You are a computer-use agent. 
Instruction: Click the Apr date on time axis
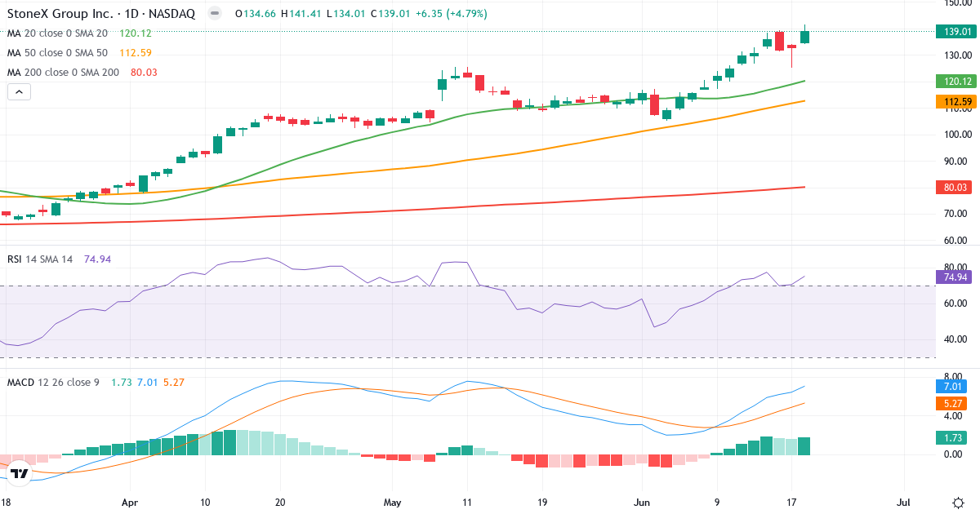coord(129,503)
